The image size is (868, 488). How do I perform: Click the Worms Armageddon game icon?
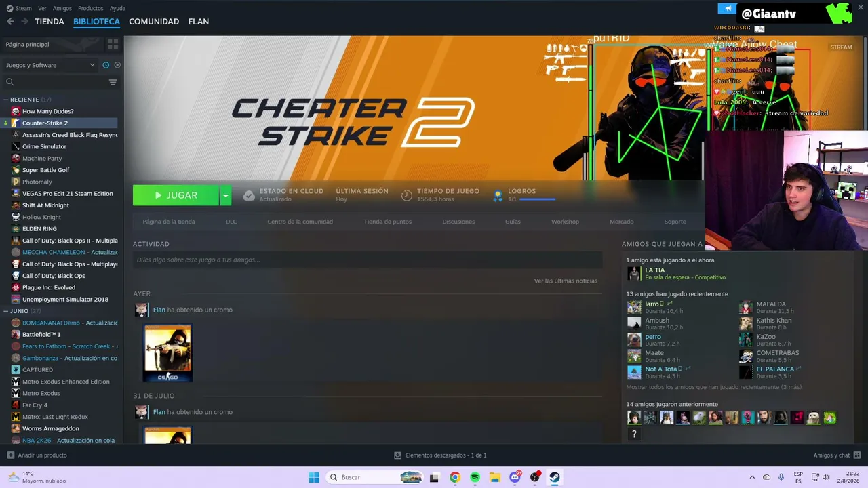click(x=16, y=428)
